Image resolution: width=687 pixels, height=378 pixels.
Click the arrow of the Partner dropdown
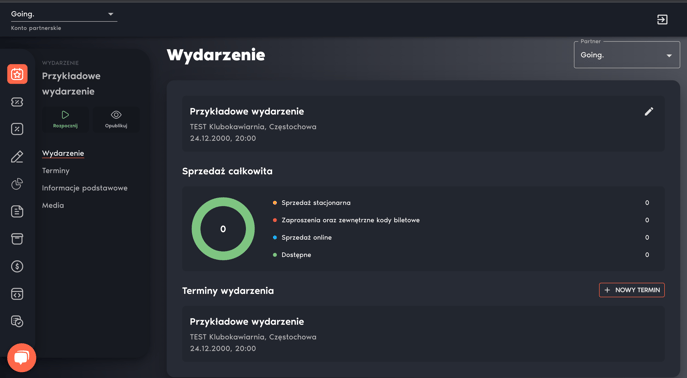coord(669,56)
